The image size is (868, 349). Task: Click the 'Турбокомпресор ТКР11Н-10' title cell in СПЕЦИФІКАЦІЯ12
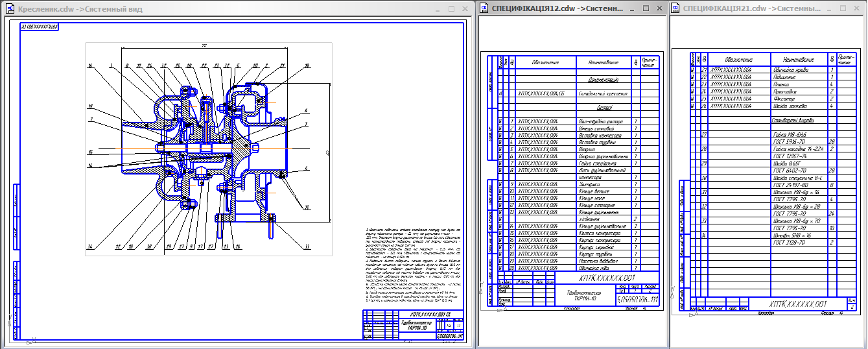click(x=585, y=295)
